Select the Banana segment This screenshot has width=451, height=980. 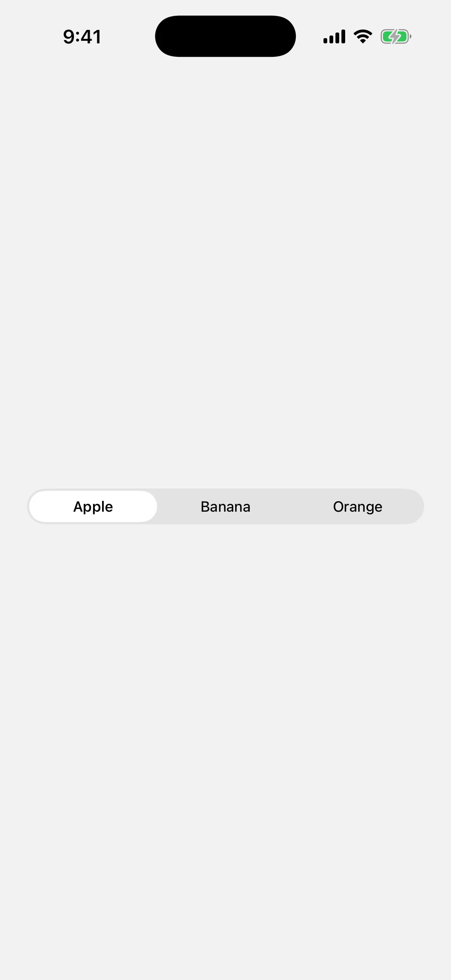(225, 506)
